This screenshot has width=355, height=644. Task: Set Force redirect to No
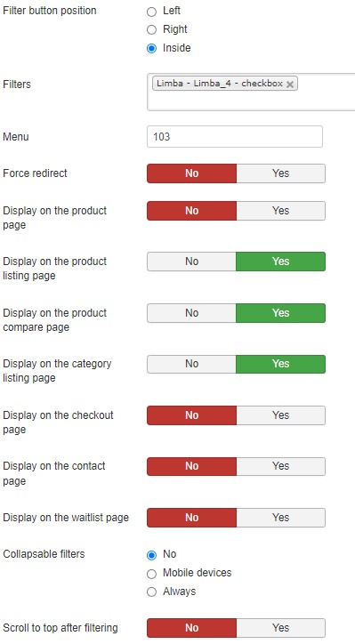pyautogui.click(x=191, y=173)
